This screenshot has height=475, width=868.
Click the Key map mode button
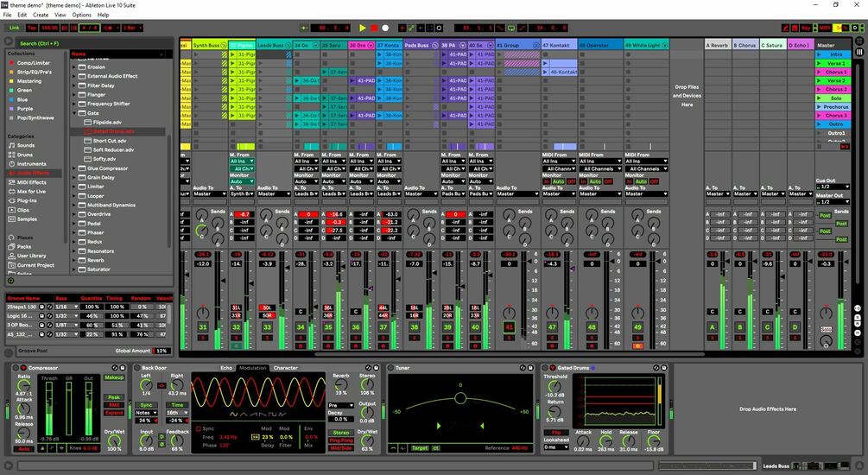point(806,28)
